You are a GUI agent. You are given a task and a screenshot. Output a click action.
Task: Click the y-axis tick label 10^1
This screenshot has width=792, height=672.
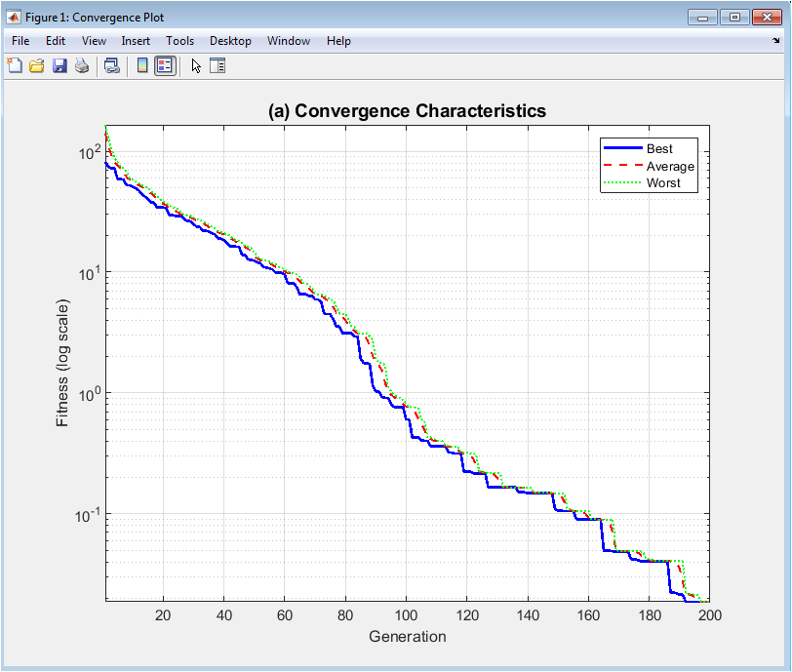[x=90, y=273]
